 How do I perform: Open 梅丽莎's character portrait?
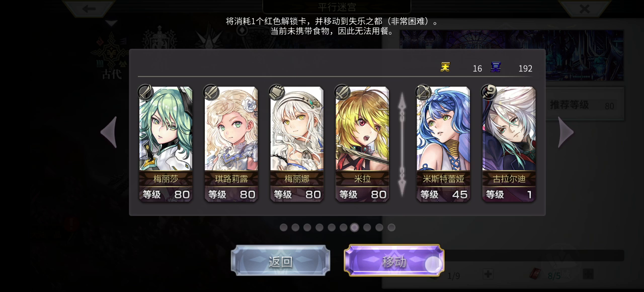coord(166,129)
